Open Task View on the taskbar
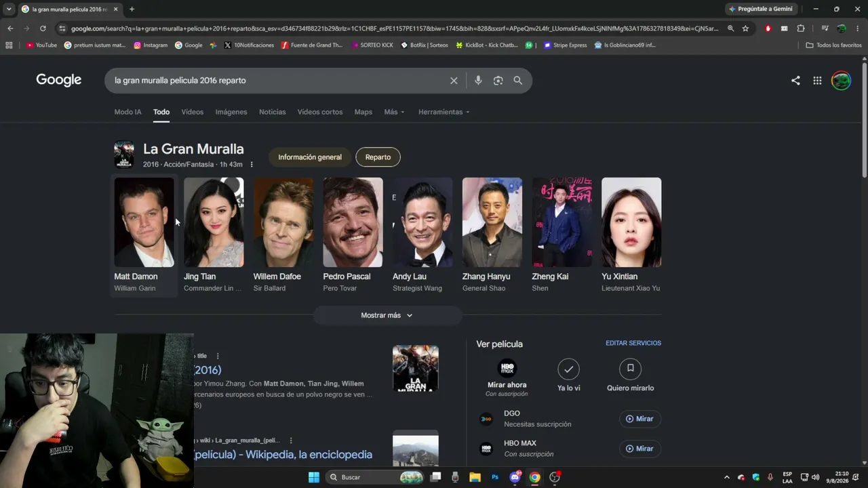The width and height of the screenshot is (868, 488). 436,477
